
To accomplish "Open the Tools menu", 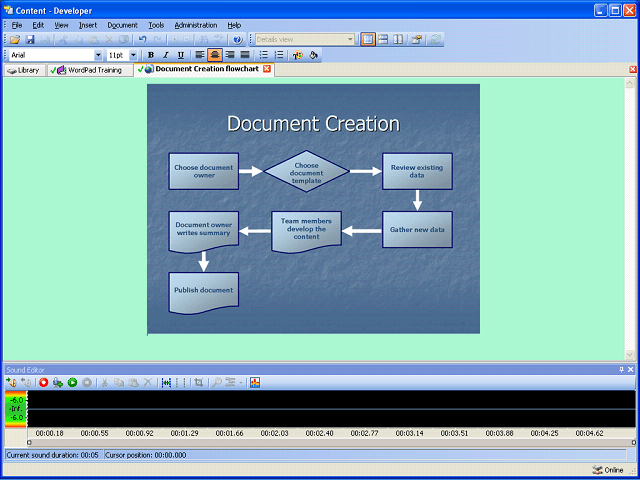I will pos(156,25).
